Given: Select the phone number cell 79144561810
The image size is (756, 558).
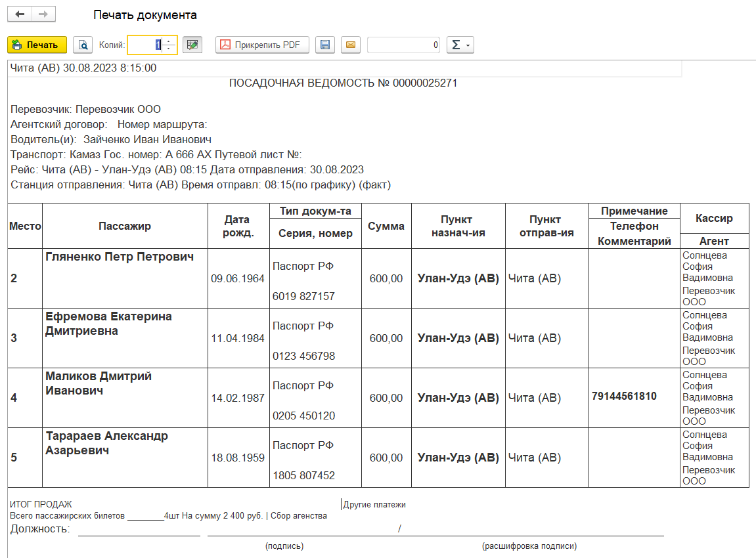Looking at the screenshot, I should tap(624, 397).
